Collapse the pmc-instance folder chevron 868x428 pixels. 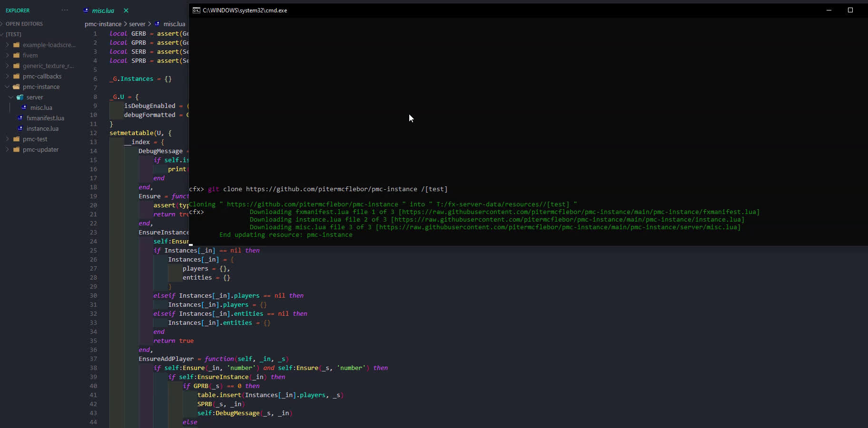pyautogui.click(x=7, y=87)
